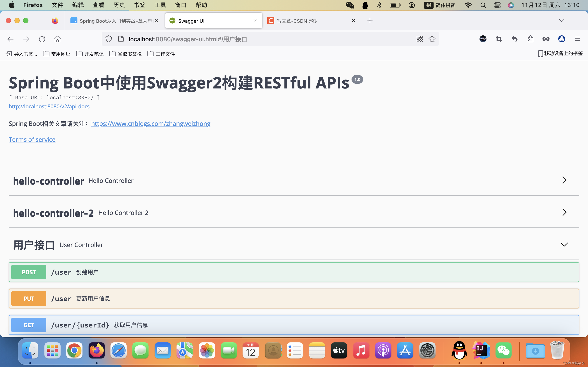The width and height of the screenshot is (588, 367).
Task: Expand the hello-controller-2 section
Action: [x=564, y=212]
